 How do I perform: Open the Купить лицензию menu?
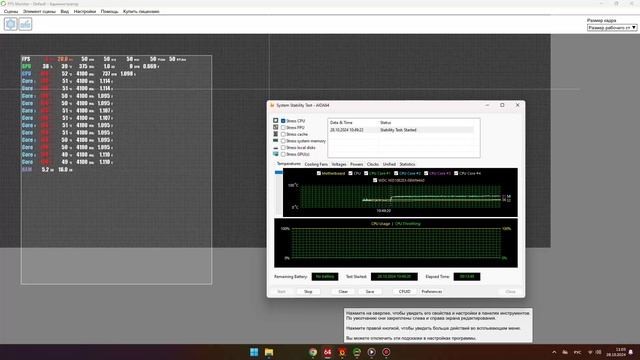[141, 11]
